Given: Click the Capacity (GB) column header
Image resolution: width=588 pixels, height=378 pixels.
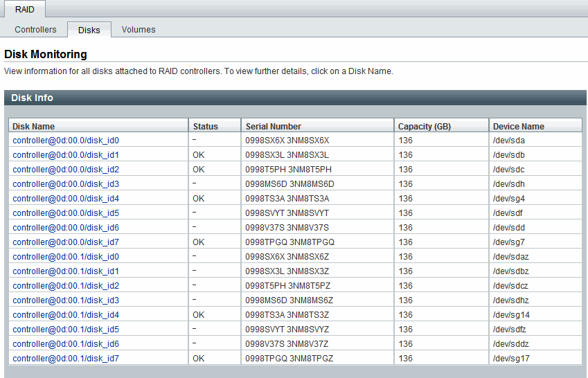Looking at the screenshot, I should (x=441, y=126).
